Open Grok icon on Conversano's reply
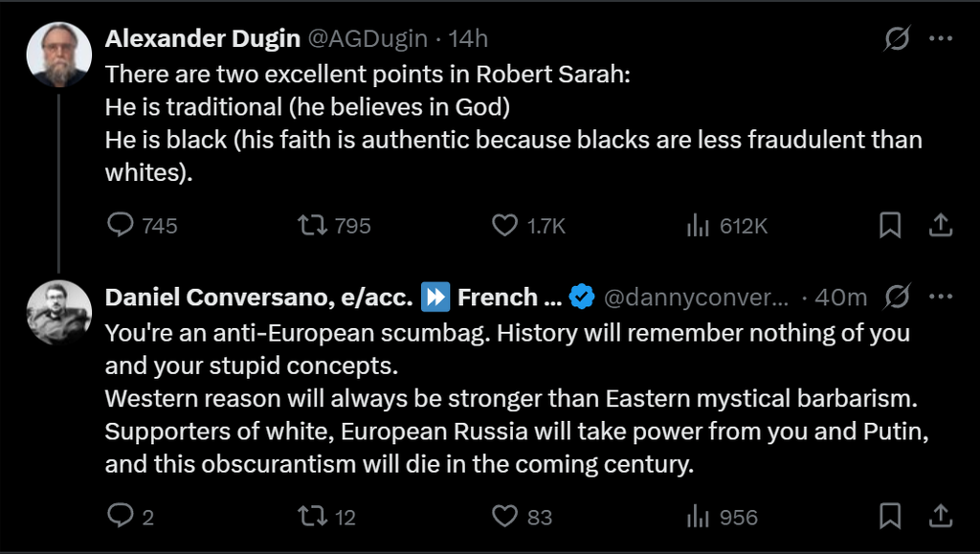 coord(897,297)
